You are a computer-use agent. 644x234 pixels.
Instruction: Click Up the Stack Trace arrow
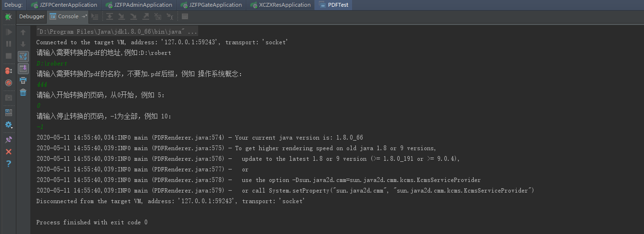tap(23, 32)
